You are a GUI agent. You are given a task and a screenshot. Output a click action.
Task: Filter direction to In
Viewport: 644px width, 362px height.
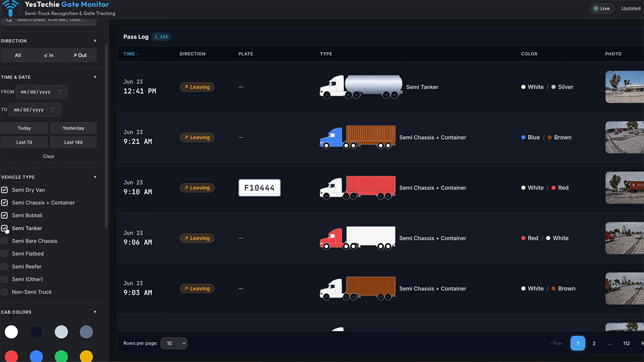[x=49, y=55]
